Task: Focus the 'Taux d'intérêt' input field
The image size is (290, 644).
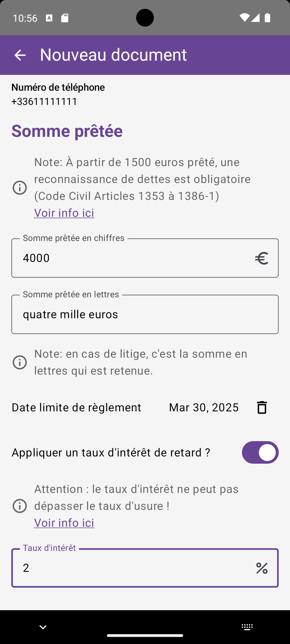Action: click(145, 568)
